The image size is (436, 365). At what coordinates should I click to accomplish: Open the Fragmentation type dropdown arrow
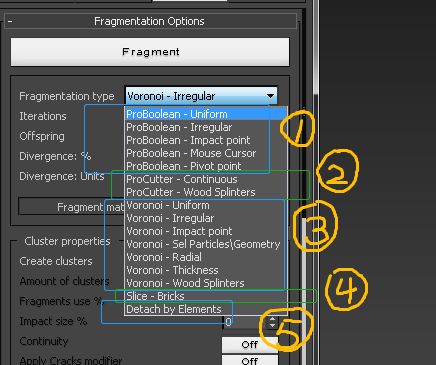[271, 96]
